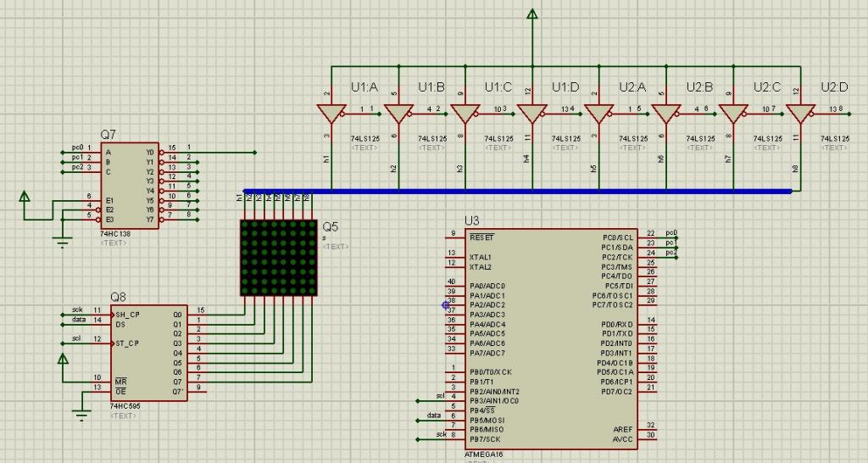Click the pc2 net label at Q7 input C
The height and width of the screenshot is (463, 868).
[77, 167]
